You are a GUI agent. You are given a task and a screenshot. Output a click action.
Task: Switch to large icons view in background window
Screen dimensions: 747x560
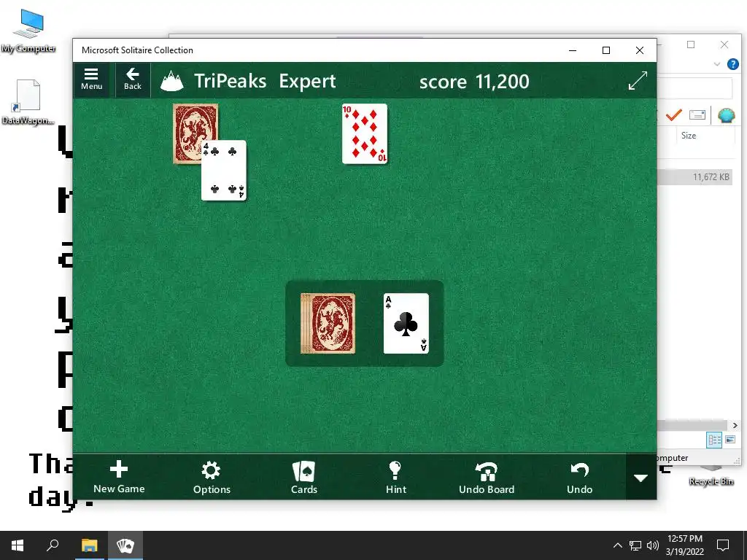coord(729,440)
